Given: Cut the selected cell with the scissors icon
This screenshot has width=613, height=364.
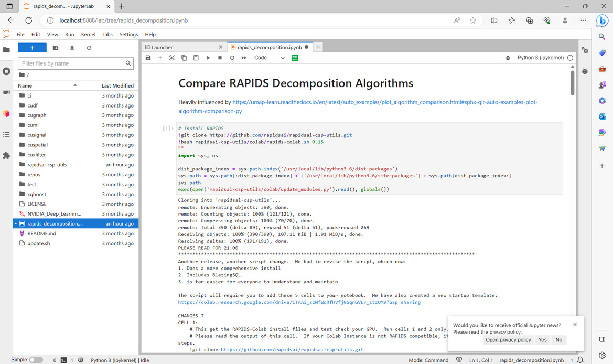Looking at the screenshot, I should pyautogui.click(x=172, y=58).
